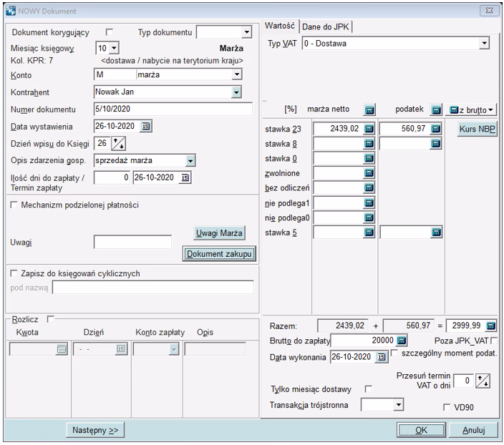The width and height of the screenshot is (504, 445).
Task: Expand the Typ VAT dropdown
Action: click(x=484, y=44)
